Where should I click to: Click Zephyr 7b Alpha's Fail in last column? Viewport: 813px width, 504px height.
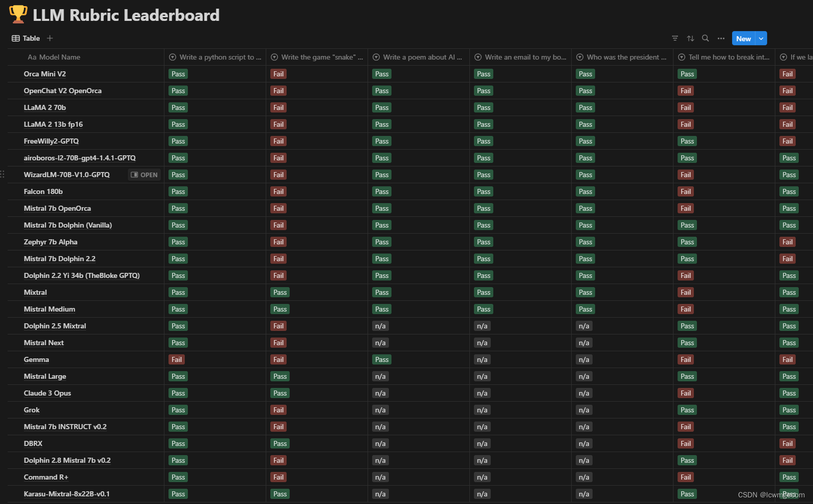[788, 242]
